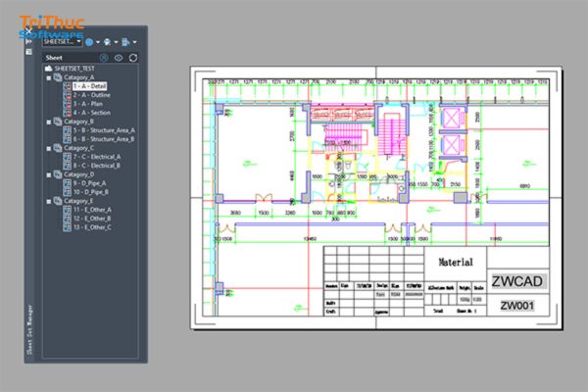Toggle the Catagory_E subset box
Screen dimensions: 588x392
click(x=49, y=202)
